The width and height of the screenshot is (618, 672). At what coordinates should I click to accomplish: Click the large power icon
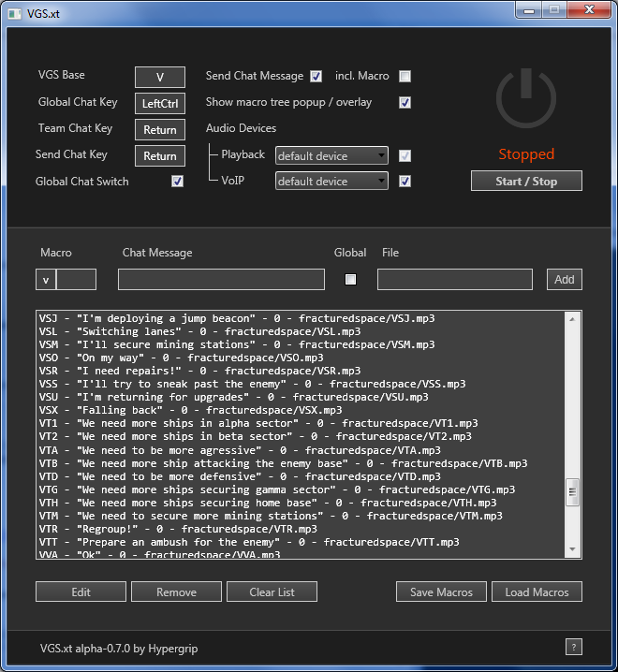[x=526, y=98]
